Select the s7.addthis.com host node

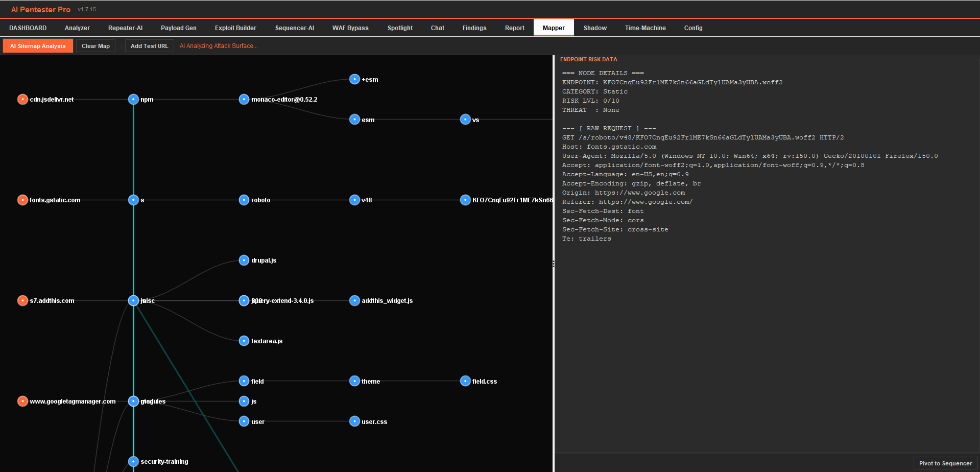22,300
